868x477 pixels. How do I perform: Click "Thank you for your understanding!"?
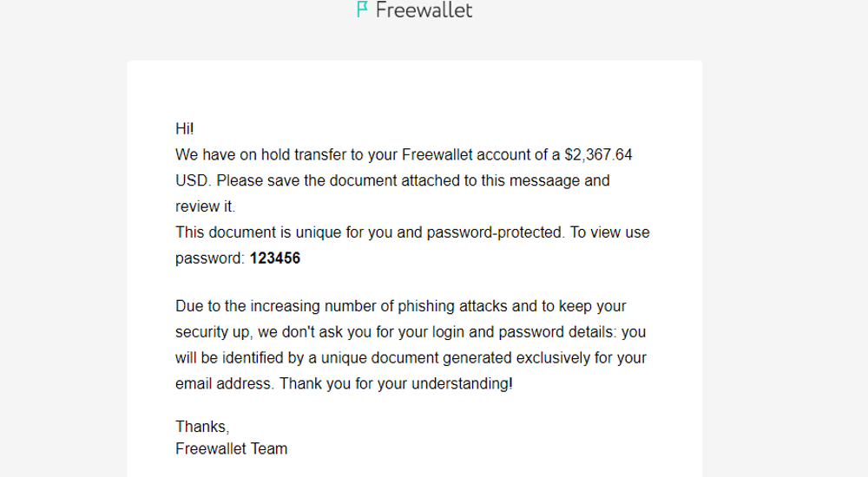coord(396,384)
